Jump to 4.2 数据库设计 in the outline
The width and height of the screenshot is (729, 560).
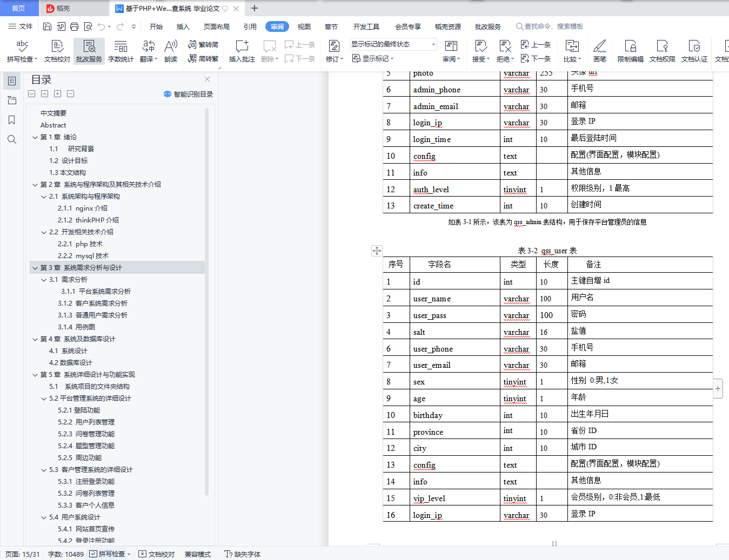71,363
